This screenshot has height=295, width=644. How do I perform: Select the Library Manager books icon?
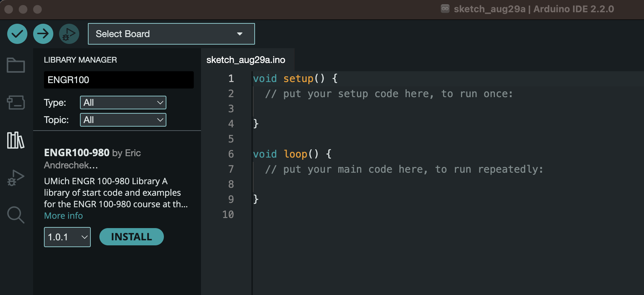point(16,140)
